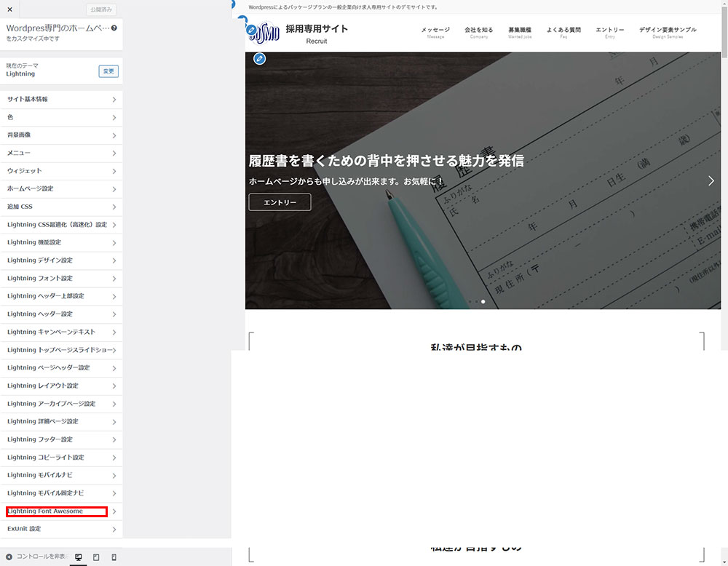728x566 pixels.
Task: Open the Lightning フッター設定 section
Action: [61, 439]
